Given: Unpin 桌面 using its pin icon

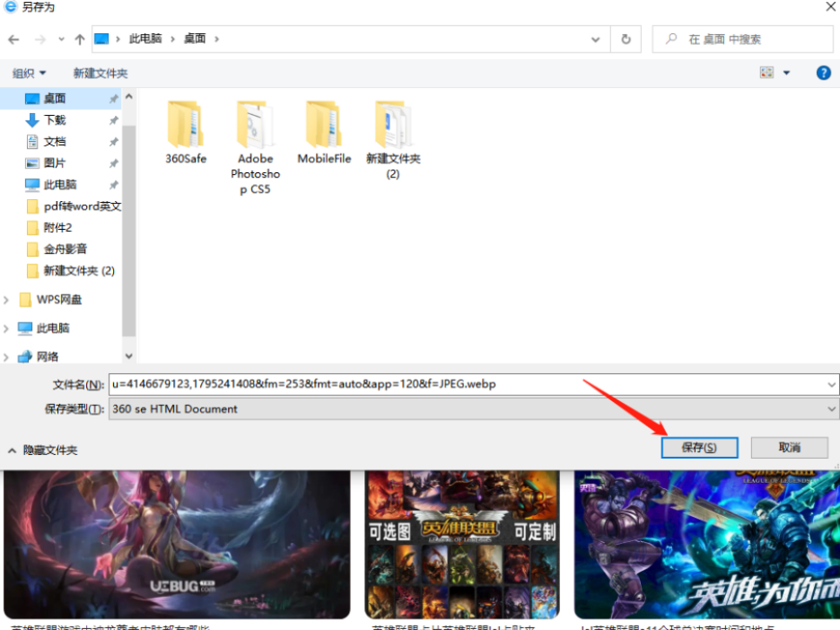Looking at the screenshot, I should pos(114,99).
